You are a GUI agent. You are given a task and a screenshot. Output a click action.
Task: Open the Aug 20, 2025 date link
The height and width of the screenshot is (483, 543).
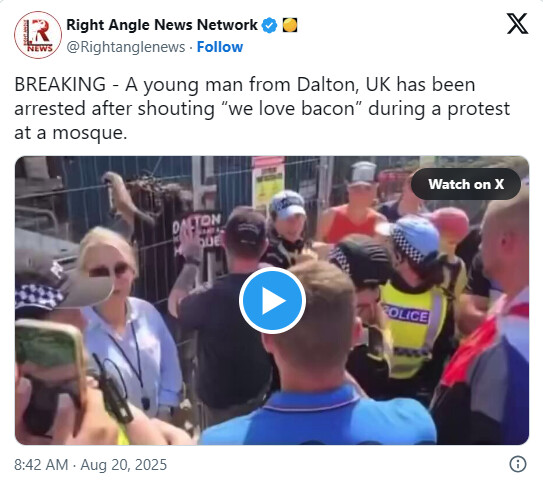click(x=124, y=465)
